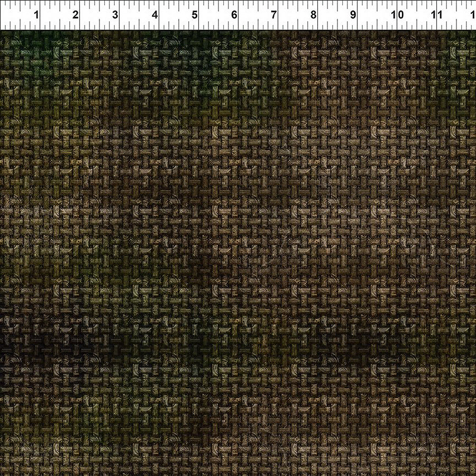
Task: Click the number 9 on the ruler
Action: point(353,14)
